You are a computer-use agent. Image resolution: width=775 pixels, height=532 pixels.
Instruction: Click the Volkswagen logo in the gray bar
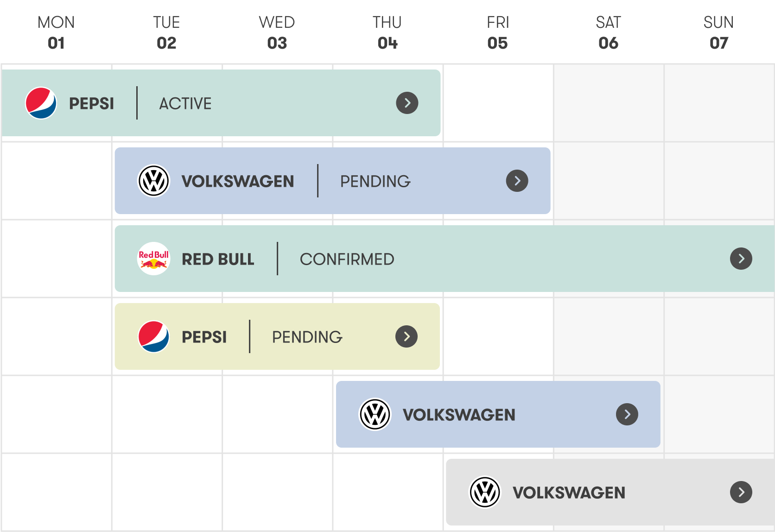(x=485, y=492)
